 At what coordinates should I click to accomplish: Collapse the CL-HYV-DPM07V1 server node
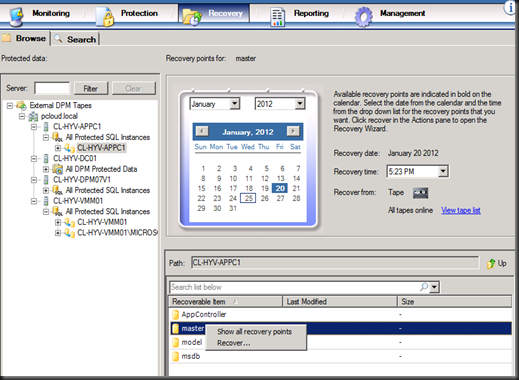pos(34,180)
